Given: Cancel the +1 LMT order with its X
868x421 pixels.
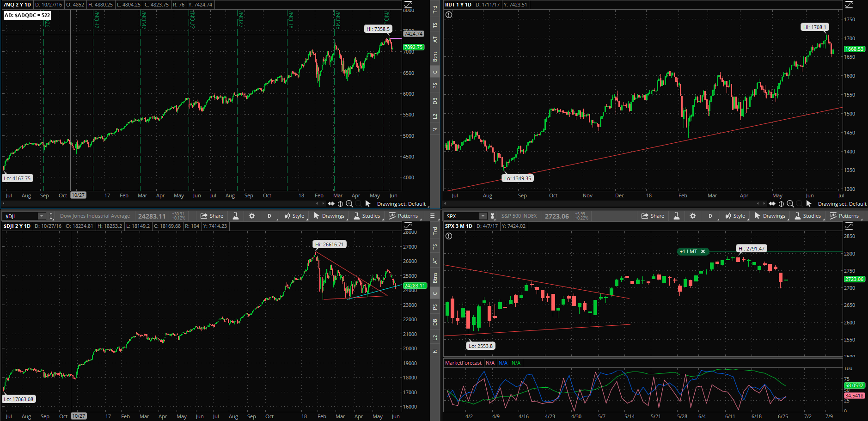Looking at the screenshot, I should pyautogui.click(x=703, y=251).
